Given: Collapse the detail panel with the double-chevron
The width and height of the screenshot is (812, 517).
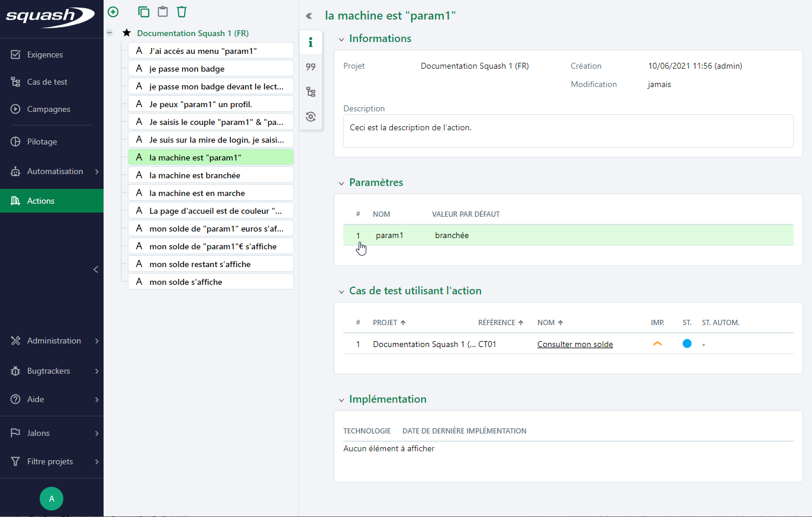Looking at the screenshot, I should (x=308, y=16).
